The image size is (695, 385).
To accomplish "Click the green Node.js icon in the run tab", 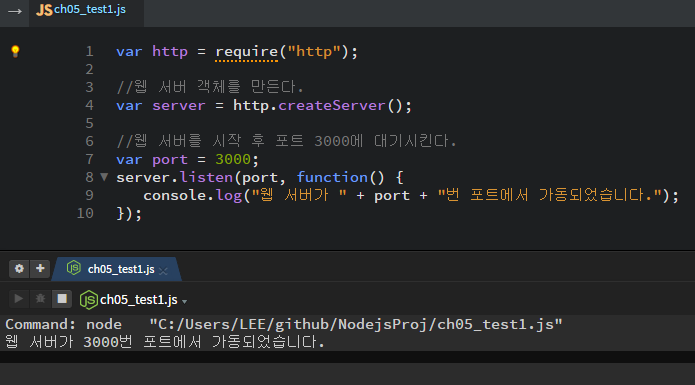I will (74, 268).
